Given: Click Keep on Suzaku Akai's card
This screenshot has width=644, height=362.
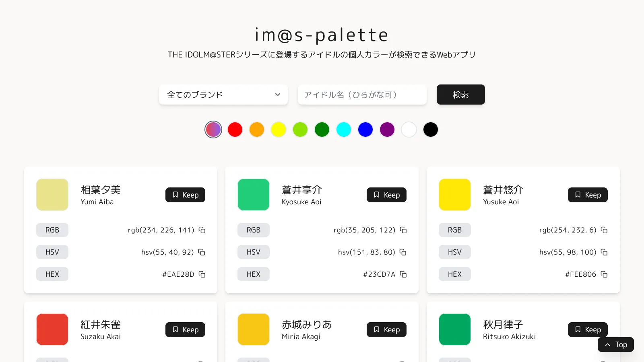Looking at the screenshot, I should (185, 329).
